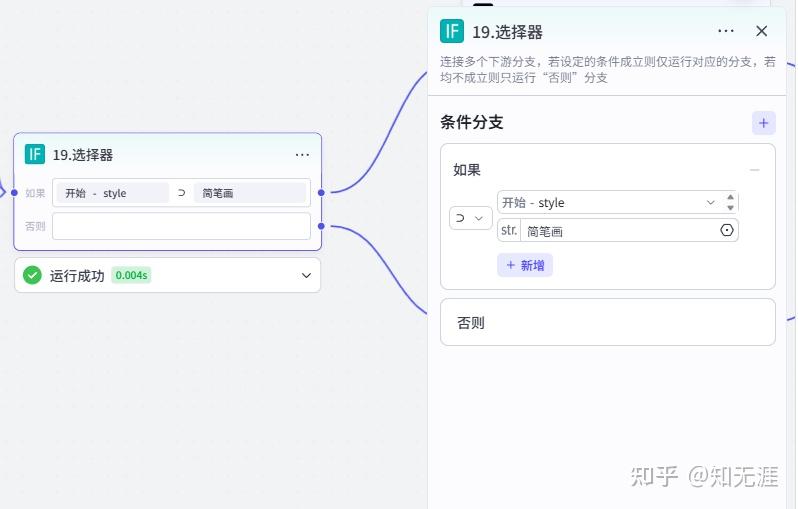This screenshot has height=509, width=798.
Task: Click the 否则 branch card in side panel
Action: (608, 322)
